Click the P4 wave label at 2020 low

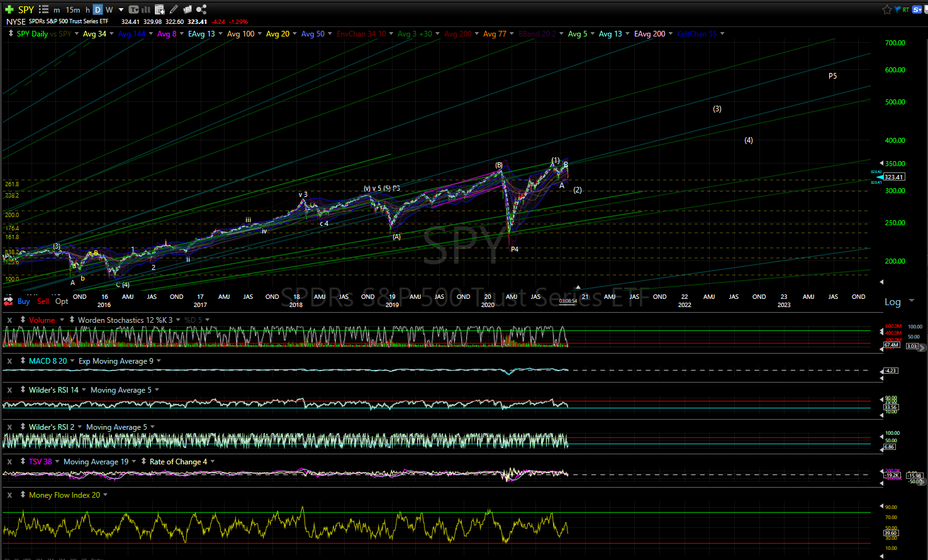click(x=515, y=250)
